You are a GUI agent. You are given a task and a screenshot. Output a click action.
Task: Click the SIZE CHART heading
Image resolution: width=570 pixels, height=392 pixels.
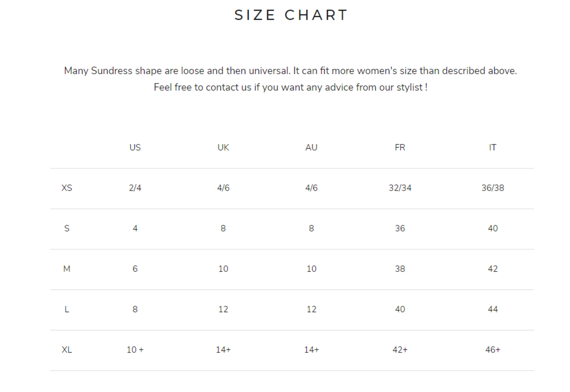291,15
